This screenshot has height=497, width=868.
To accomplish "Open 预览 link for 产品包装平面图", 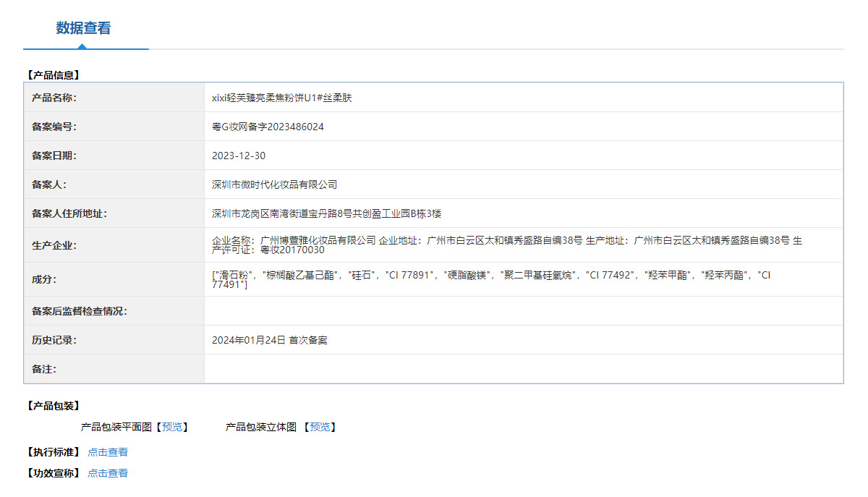I will coord(172,428).
